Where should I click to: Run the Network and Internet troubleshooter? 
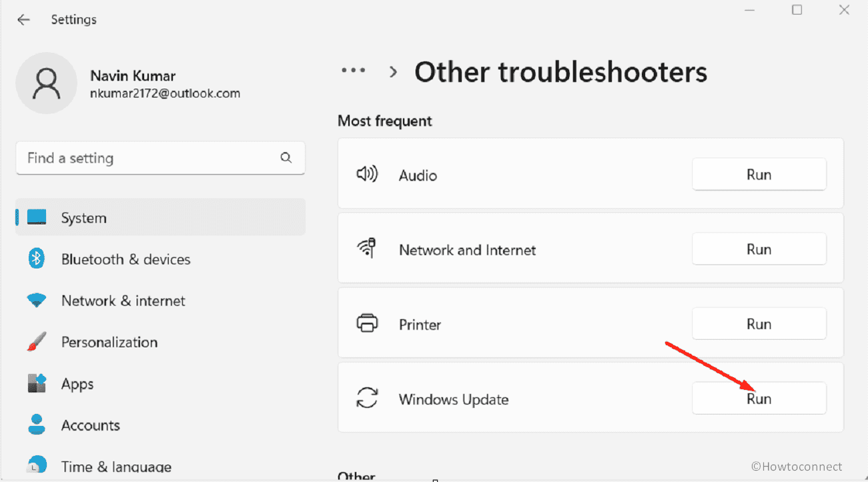(759, 250)
